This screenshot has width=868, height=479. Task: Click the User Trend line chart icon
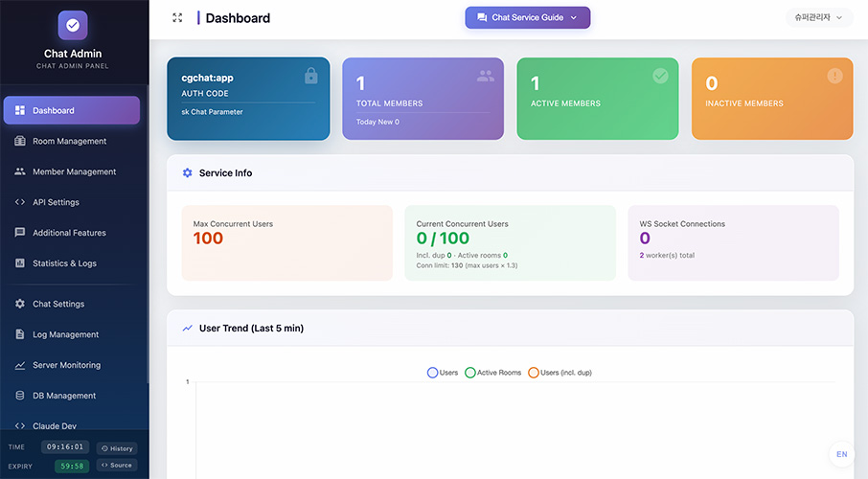click(187, 328)
